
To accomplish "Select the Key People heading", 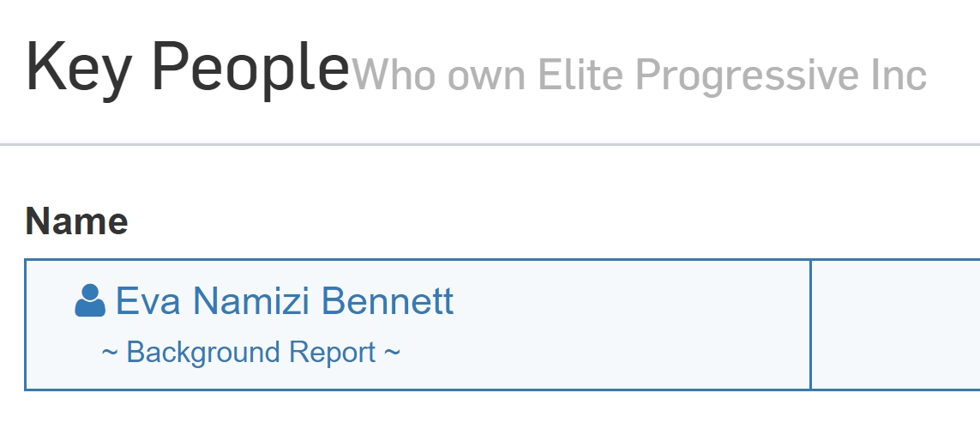I will (x=187, y=68).
